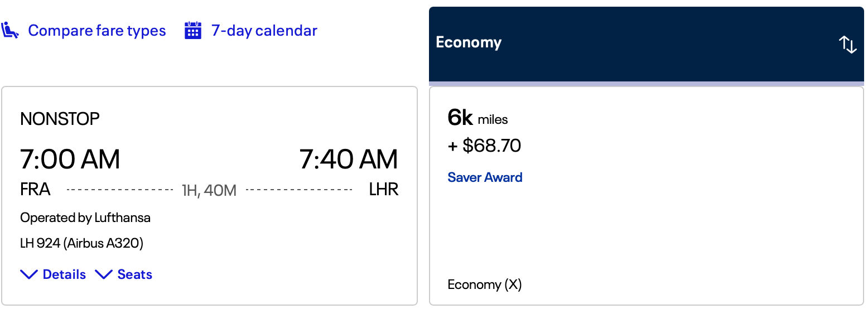Click the Economy (X) fare class label

(x=484, y=285)
